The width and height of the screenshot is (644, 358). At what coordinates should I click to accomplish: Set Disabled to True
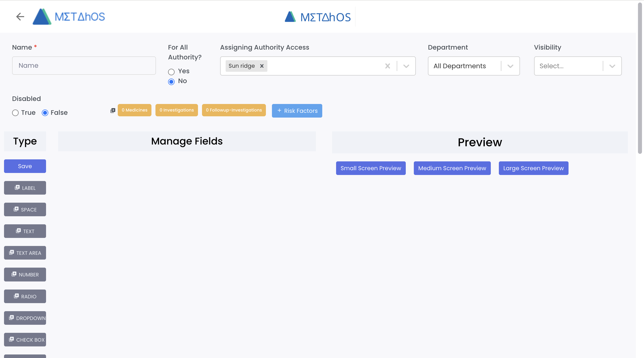15,113
